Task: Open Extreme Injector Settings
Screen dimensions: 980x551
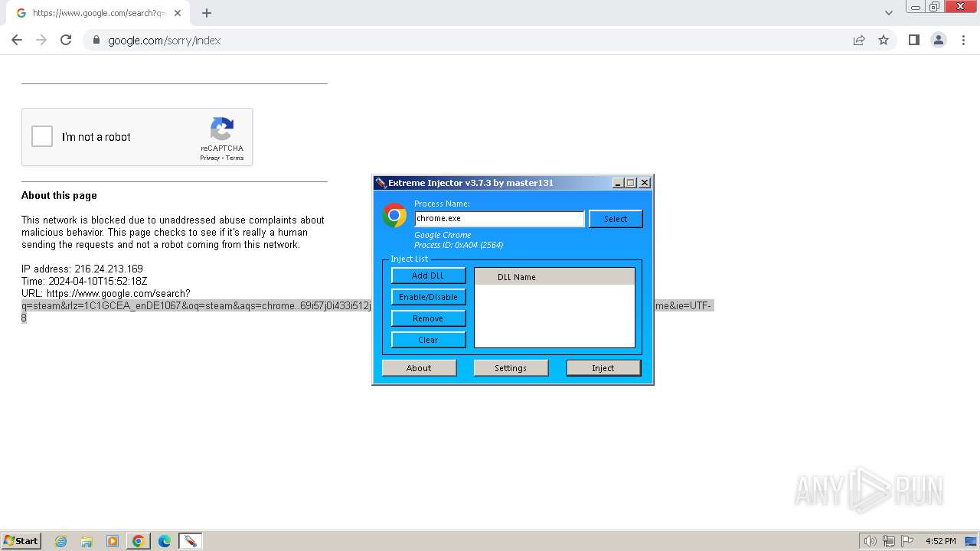Action: [x=511, y=368]
